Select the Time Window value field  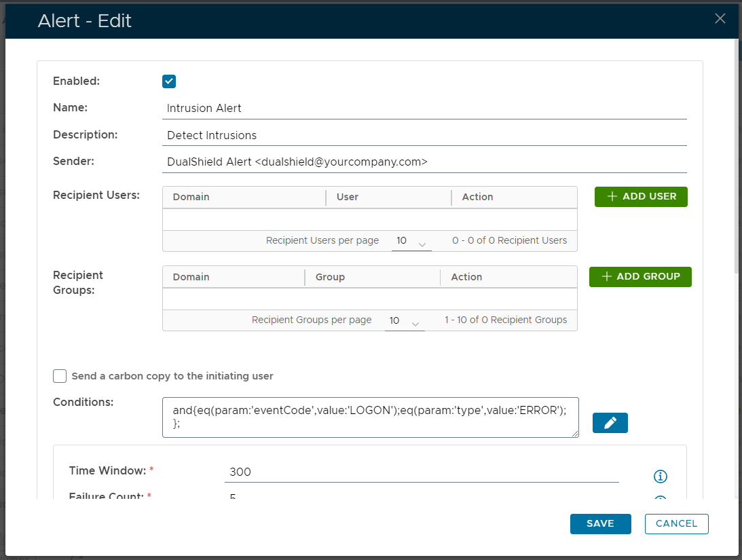click(x=421, y=472)
